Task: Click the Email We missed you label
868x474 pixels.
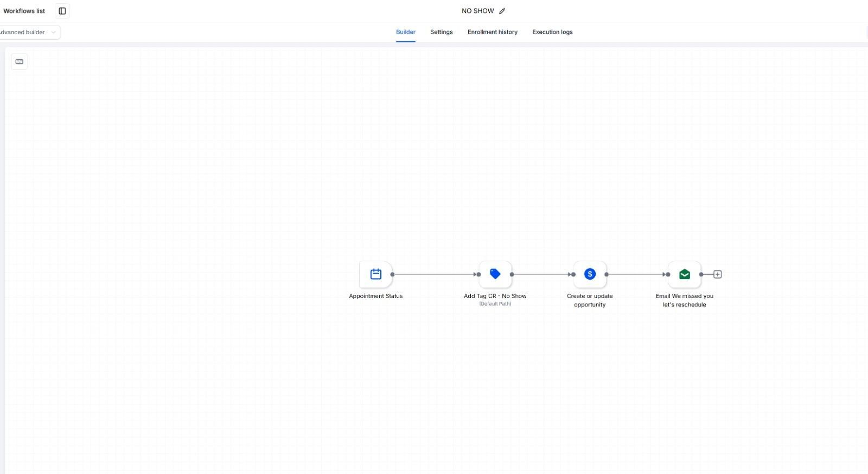Action: (x=685, y=300)
